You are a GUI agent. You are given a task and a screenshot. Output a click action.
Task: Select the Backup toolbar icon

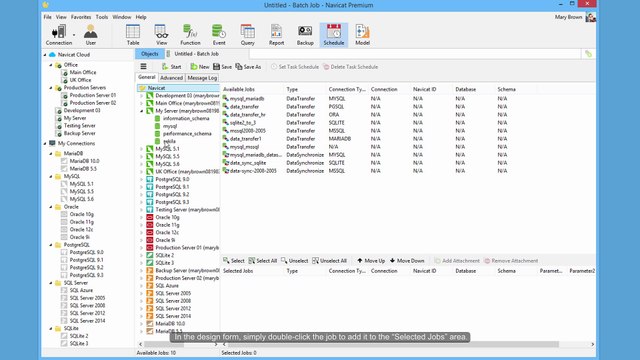tap(305, 35)
